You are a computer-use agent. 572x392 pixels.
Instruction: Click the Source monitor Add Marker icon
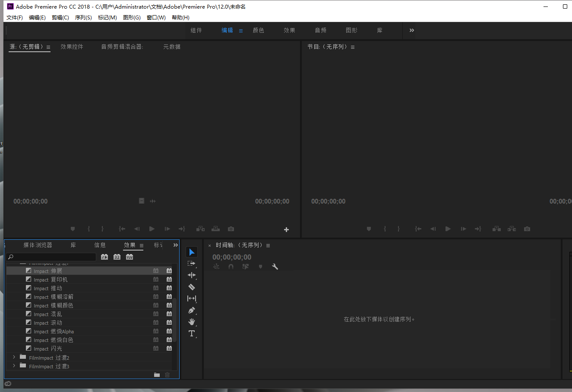73,229
